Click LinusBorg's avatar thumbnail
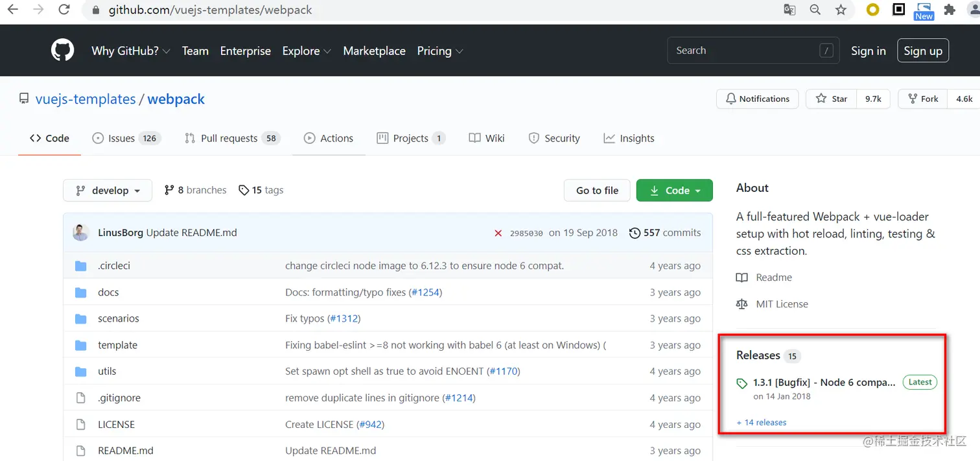This screenshot has width=980, height=461. (x=81, y=233)
